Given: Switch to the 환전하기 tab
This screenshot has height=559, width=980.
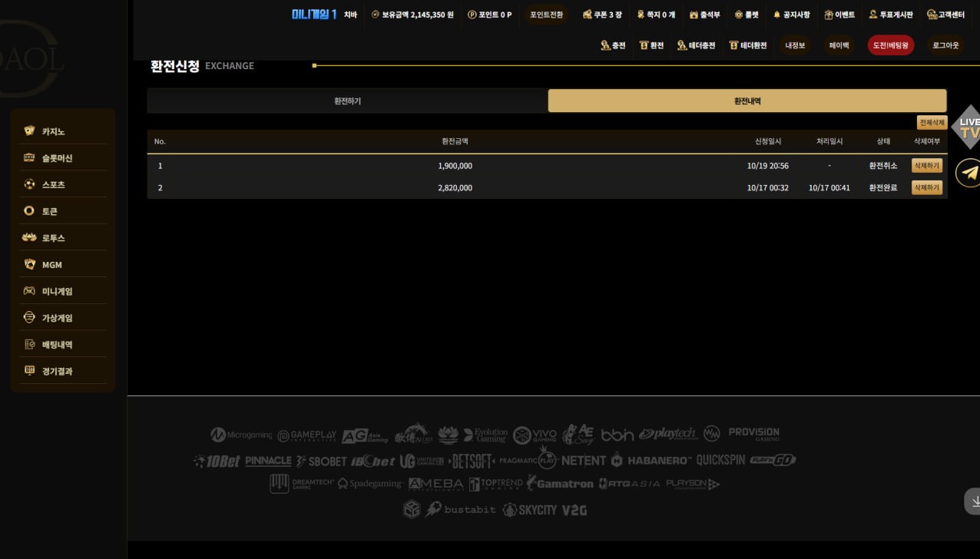Looking at the screenshot, I should 347,101.
